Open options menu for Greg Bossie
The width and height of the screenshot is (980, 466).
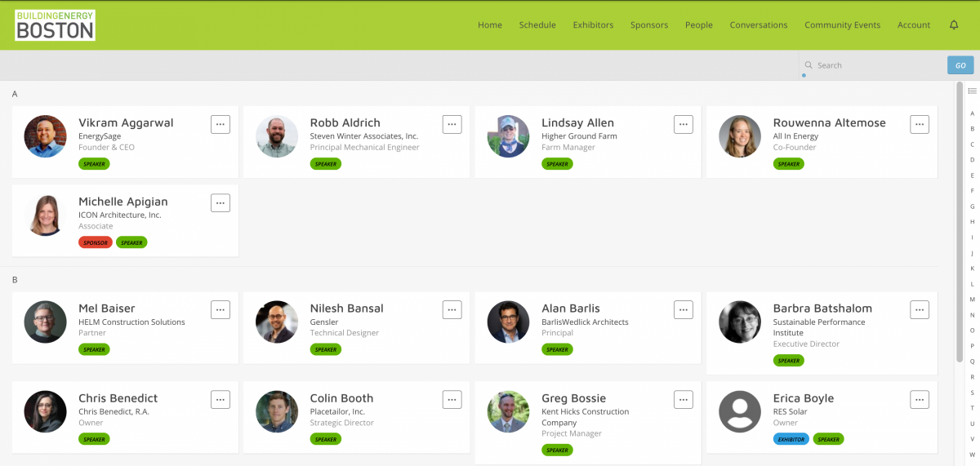point(684,399)
